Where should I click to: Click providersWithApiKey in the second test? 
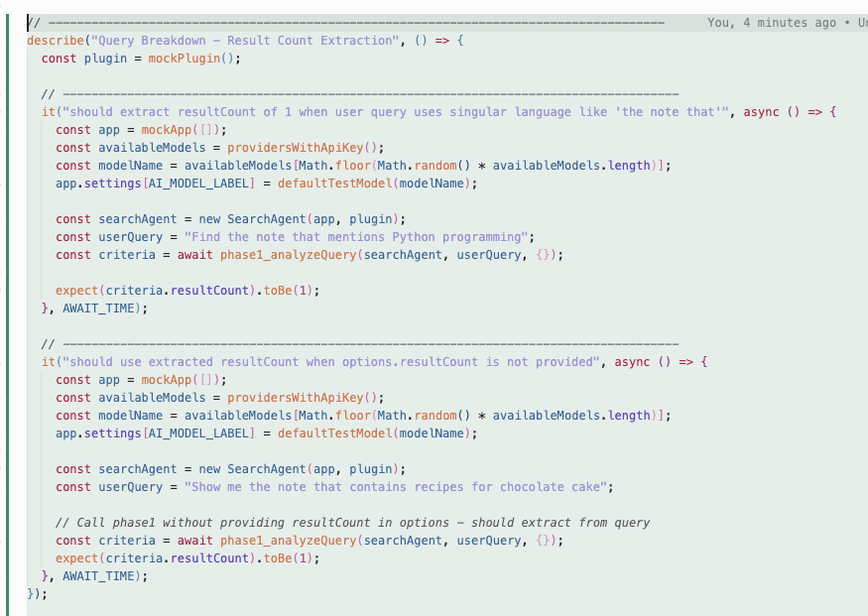[x=298, y=398]
